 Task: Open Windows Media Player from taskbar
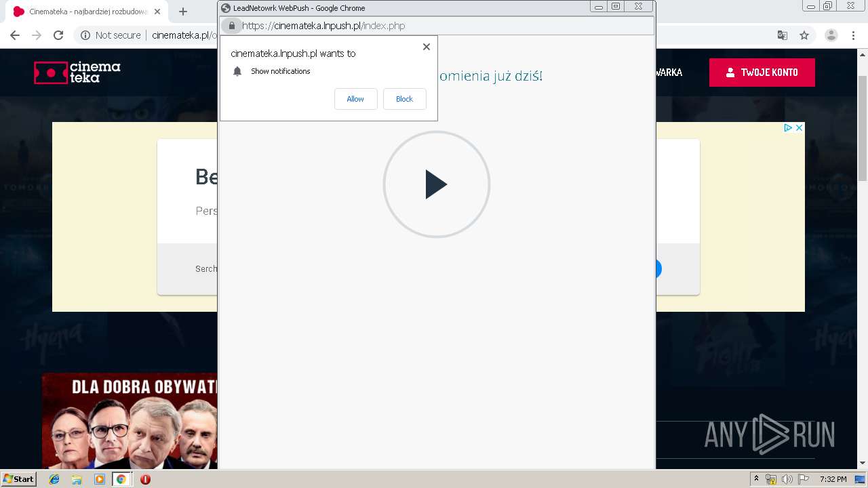click(x=100, y=479)
